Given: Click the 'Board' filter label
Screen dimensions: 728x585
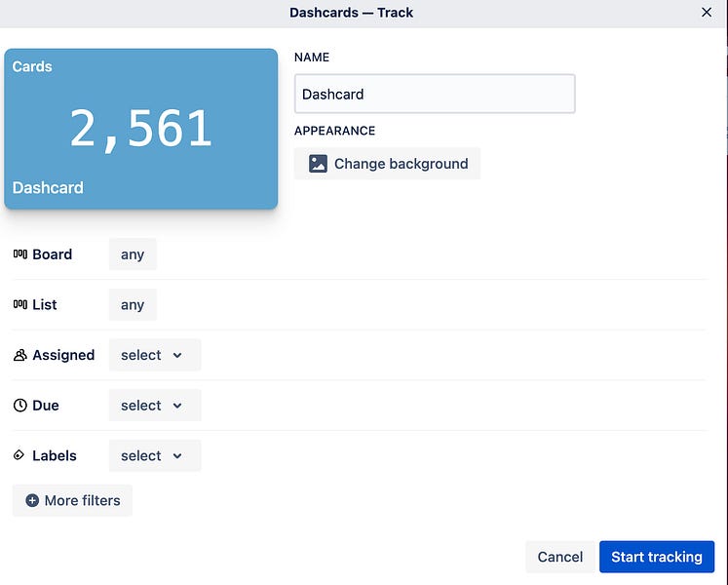Looking at the screenshot, I should (52, 254).
